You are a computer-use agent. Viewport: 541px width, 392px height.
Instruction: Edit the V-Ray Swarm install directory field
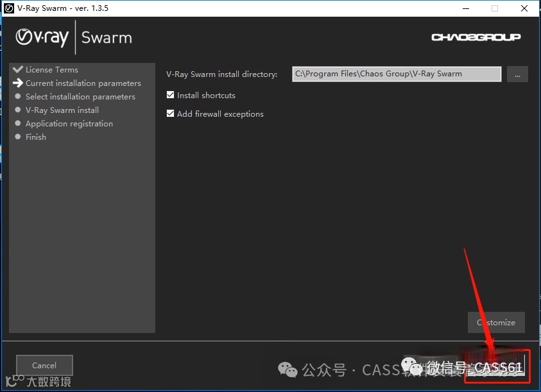pyautogui.click(x=397, y=74)
